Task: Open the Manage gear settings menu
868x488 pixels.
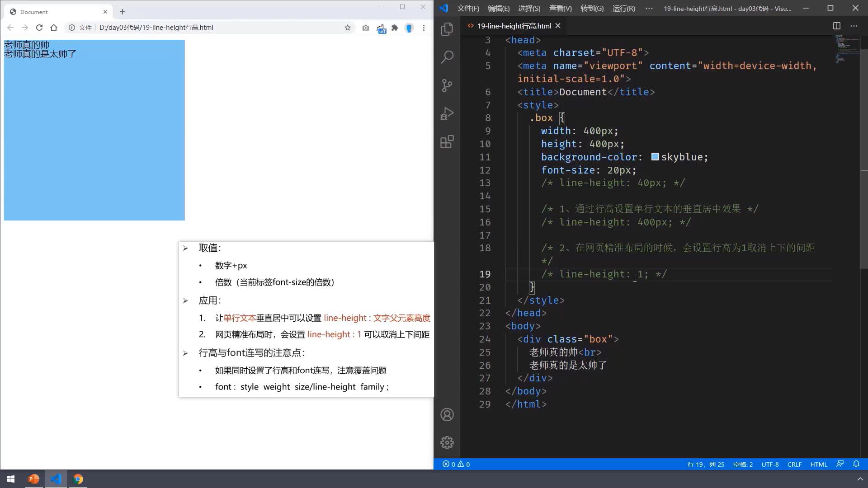Action: (447, 442)
